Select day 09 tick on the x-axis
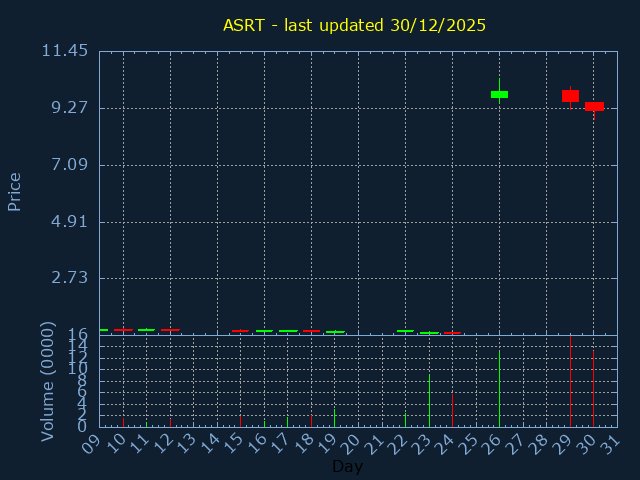The height and width of the screenshot is (480, 640). tap(92, 442)
